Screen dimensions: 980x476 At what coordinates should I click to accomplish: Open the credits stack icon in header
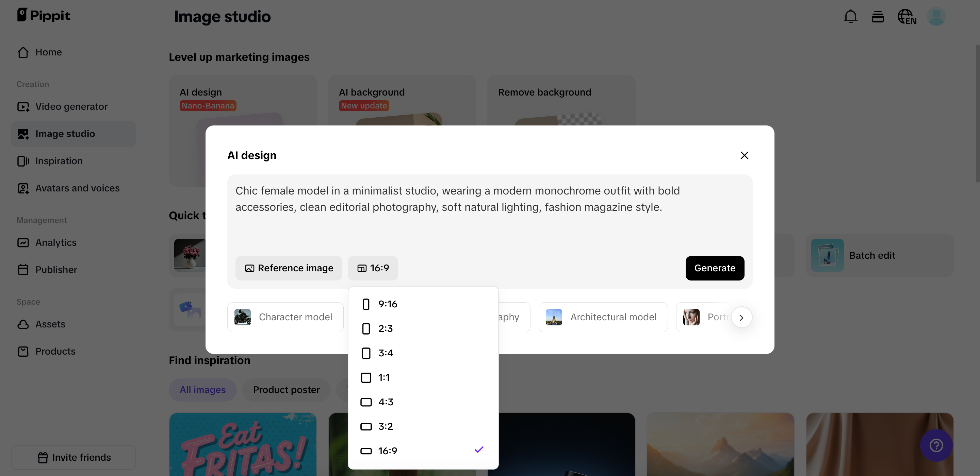(x=878, y=17)
